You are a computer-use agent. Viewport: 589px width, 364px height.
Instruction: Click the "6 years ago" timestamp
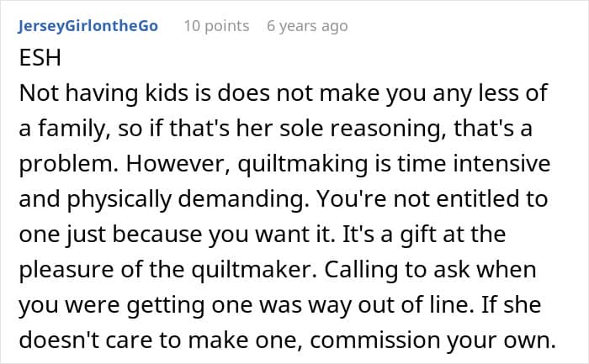(306, 26)
